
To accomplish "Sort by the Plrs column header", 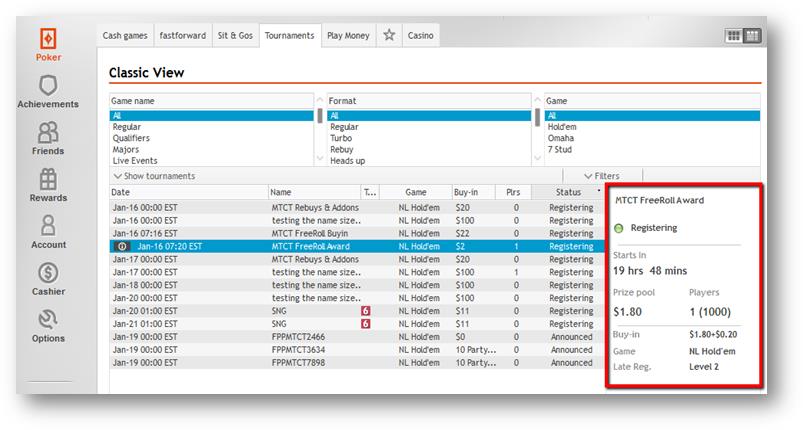I will click(x=513, y=192).
